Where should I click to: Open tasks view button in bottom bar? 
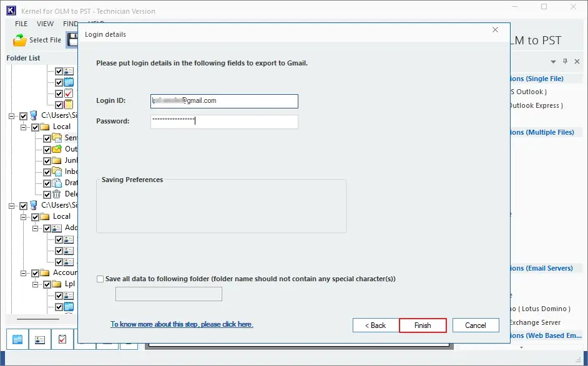[x=62, y=339]
